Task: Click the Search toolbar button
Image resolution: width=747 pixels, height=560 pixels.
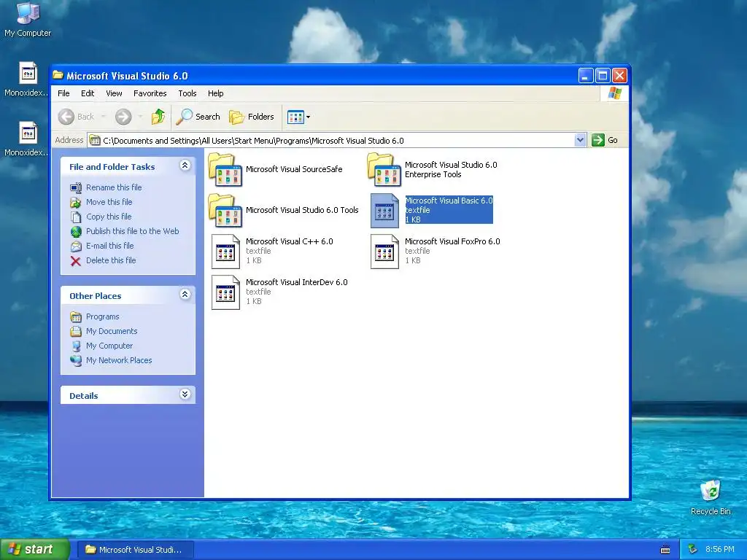Action: click(198, 117)
